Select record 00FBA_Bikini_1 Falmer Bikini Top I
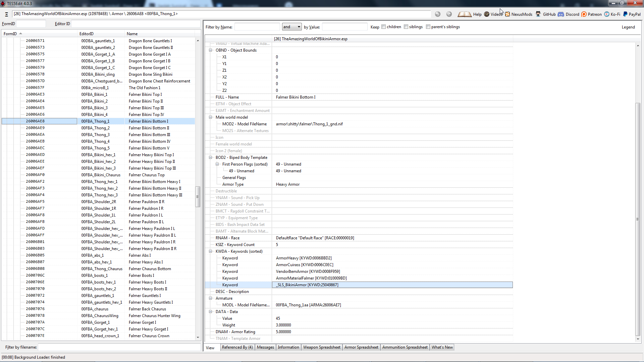The height and width of the screenshot is (362, 644). [x=98, y=95]
